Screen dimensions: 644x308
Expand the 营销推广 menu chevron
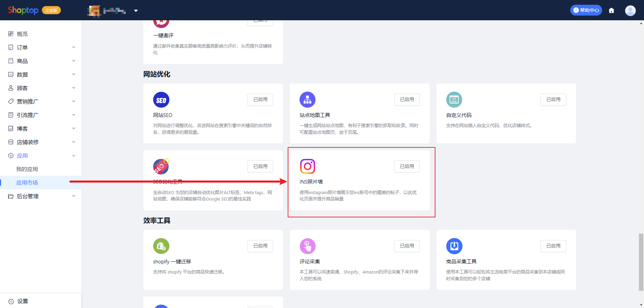[74, 101]
